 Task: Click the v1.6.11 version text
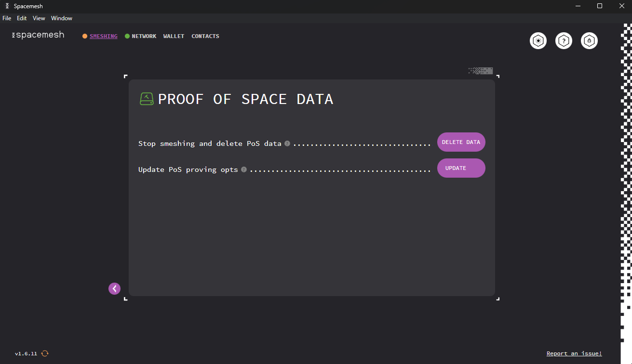tap(26, 353)
